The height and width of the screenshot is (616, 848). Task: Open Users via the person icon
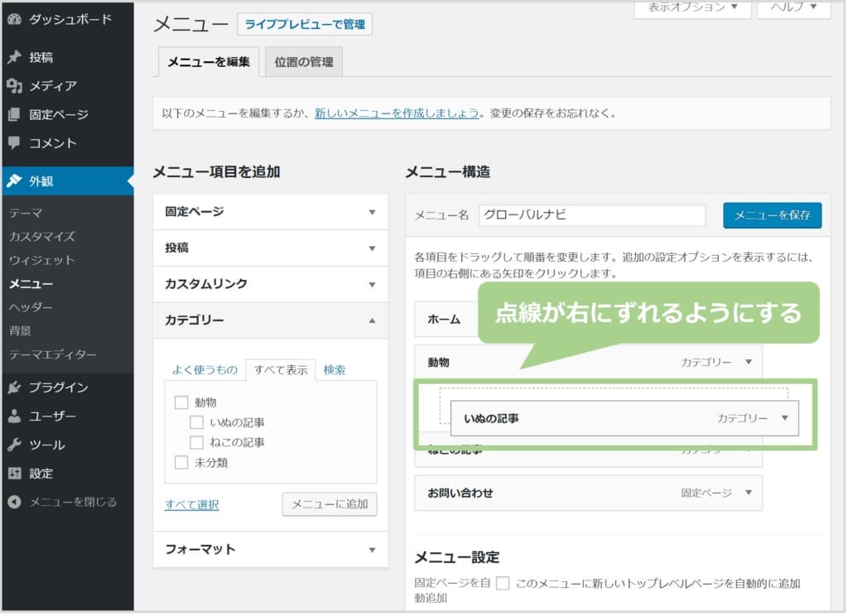tap(14, 416)
